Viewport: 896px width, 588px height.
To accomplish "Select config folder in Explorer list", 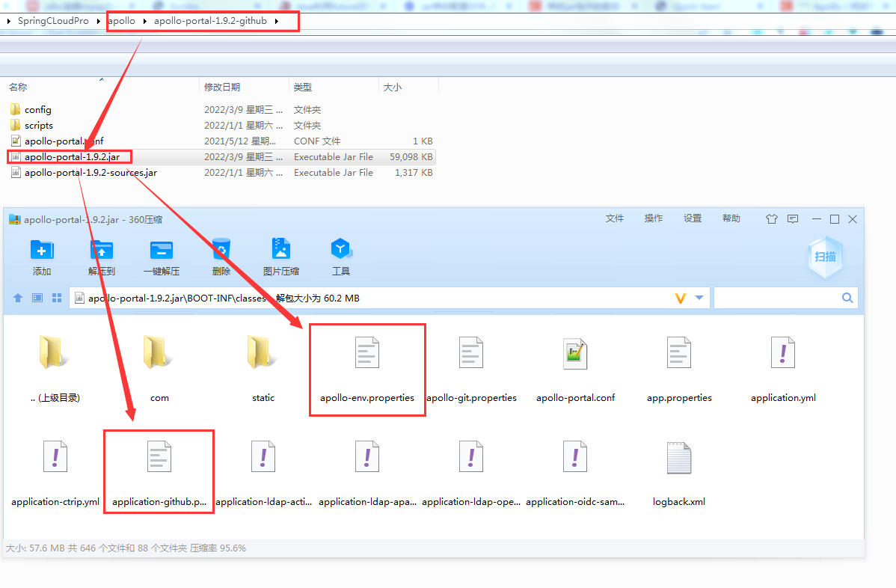I will click(x=37, y=110).
